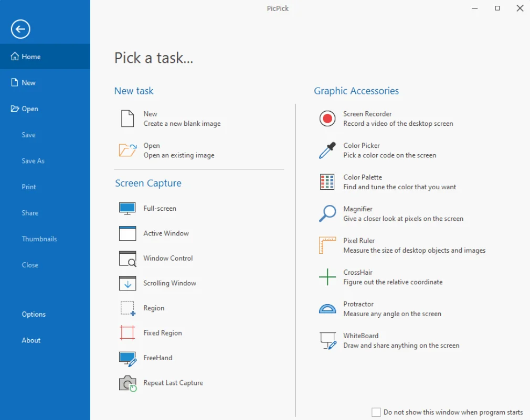Choose Active Window capture
Image resolution: width=530 pixels, height=420 pixels.
point(154,233)
